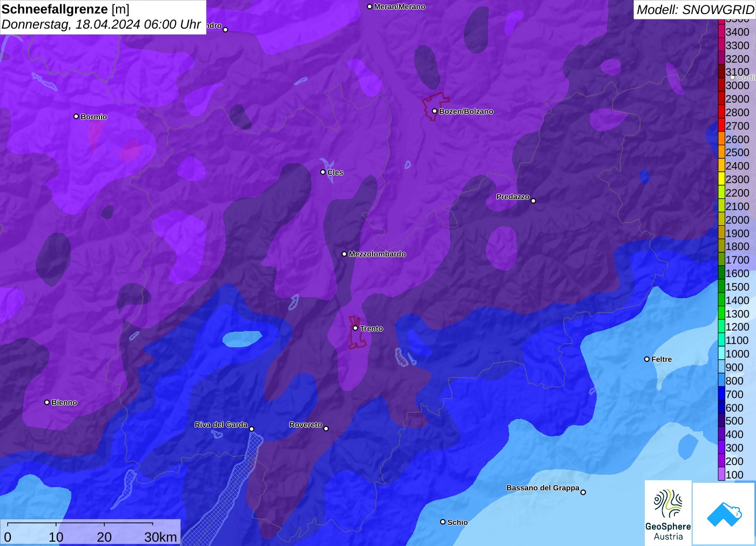Image resolution: width=756 pixels, height=546 pixels.
Task: Click the 3300 m legend color swatch
Action: click(721, 45)
